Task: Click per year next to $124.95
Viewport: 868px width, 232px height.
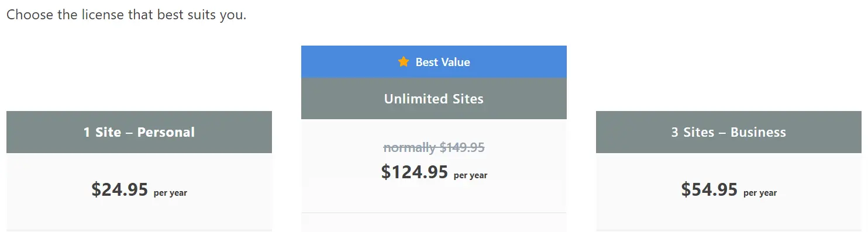Action: click(470, 175)
